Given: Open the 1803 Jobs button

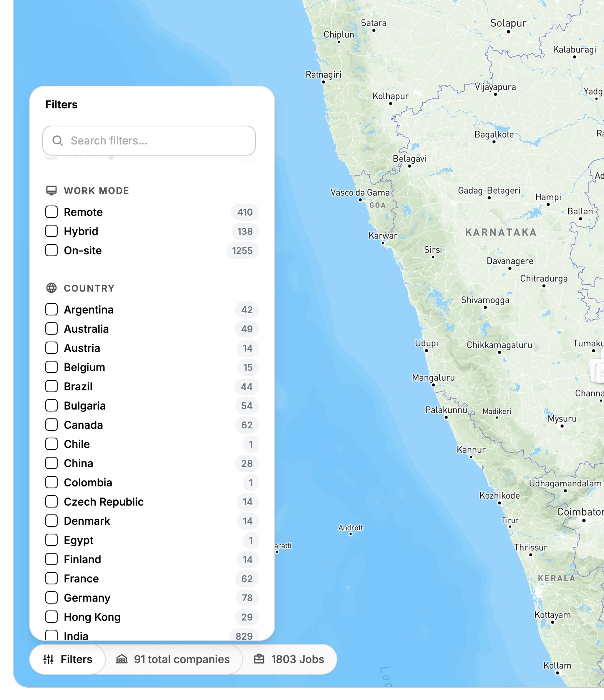Looking at the screenshot, I should [x=289, y=659].
